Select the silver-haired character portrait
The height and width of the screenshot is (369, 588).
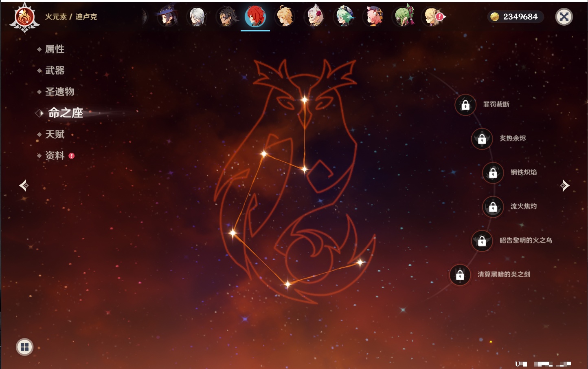pyautogui.click(x=197, y=17)
